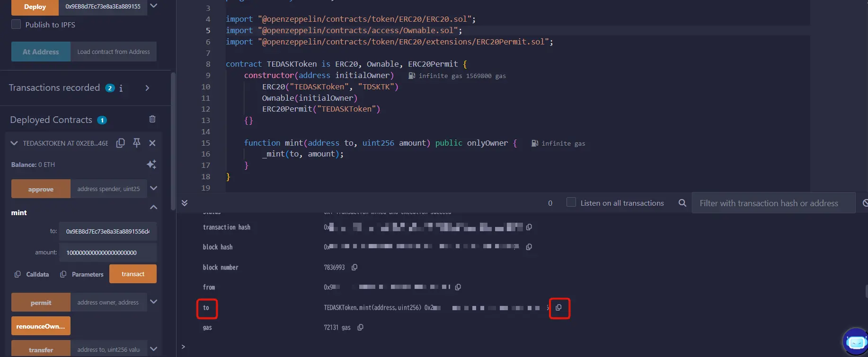The image size is (868, 357).
Task: Focus the transfer address to field
Action: click(x=109, y=349)
